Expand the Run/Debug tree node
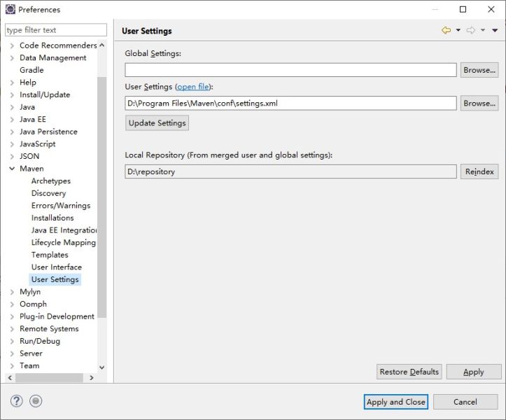This screenshot has height=420, width=506. (12, 342)
